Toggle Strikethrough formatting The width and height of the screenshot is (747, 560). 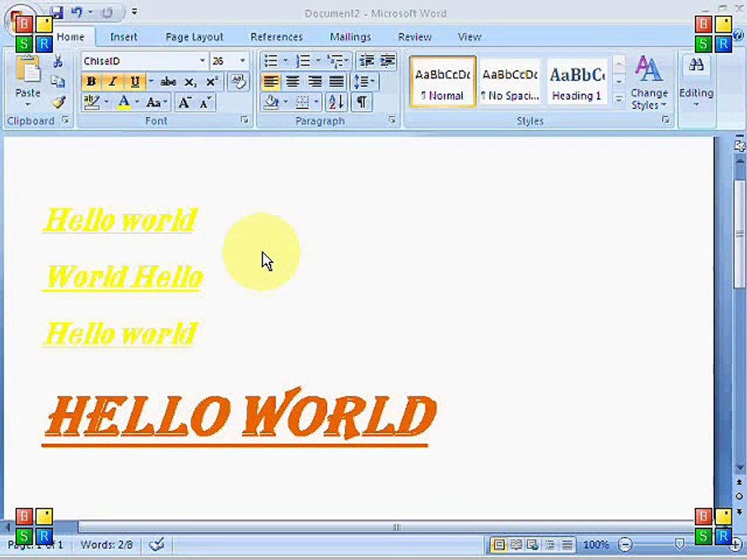coord(168,82)
